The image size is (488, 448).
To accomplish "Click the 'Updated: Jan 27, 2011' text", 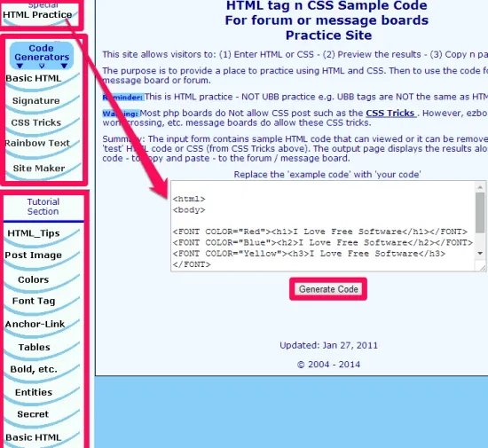I will tap(328, 346).
